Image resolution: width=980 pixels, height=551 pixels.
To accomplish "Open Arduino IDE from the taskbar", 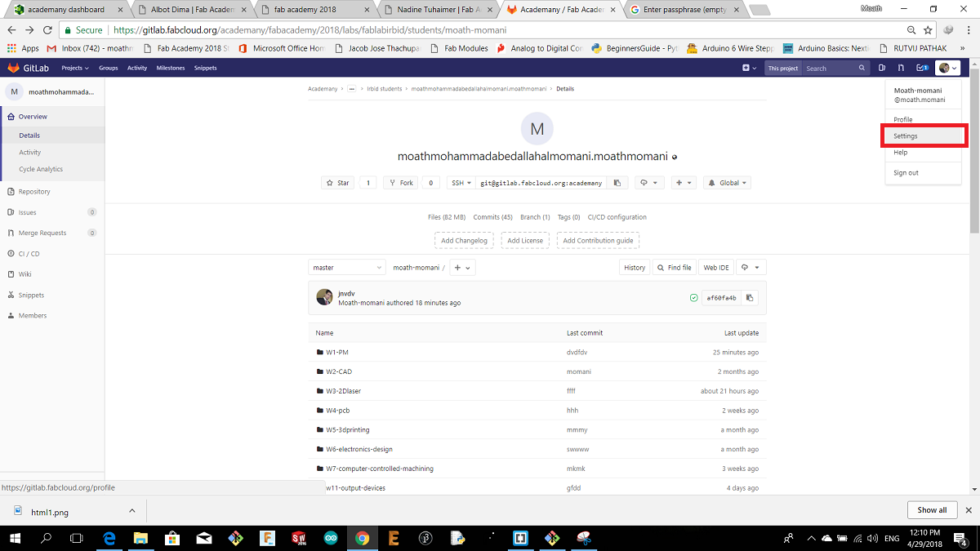I will click(330, 539).
